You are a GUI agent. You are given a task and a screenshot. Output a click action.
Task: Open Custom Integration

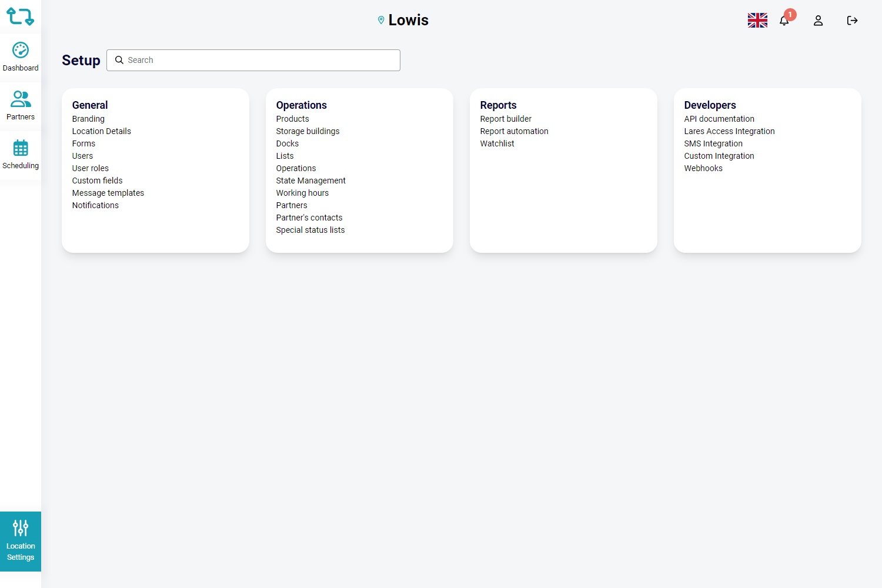[719, 156]
